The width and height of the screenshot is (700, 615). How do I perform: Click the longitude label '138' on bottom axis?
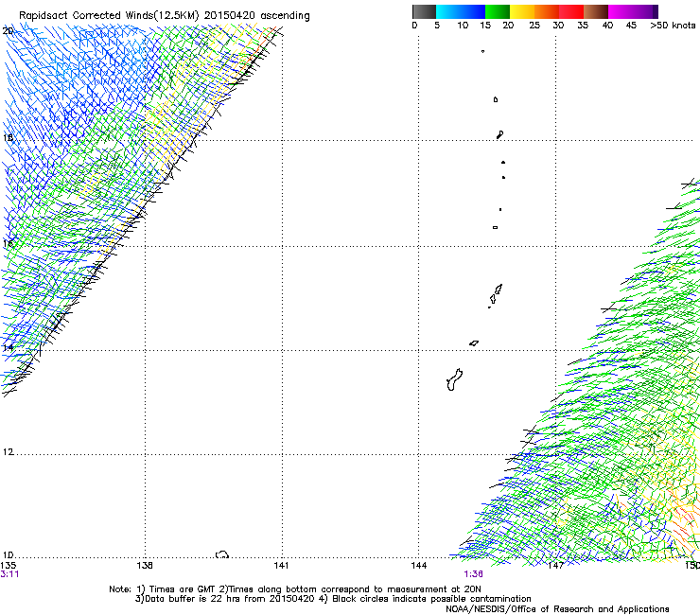pyautogui.click(x=145, y=566)
